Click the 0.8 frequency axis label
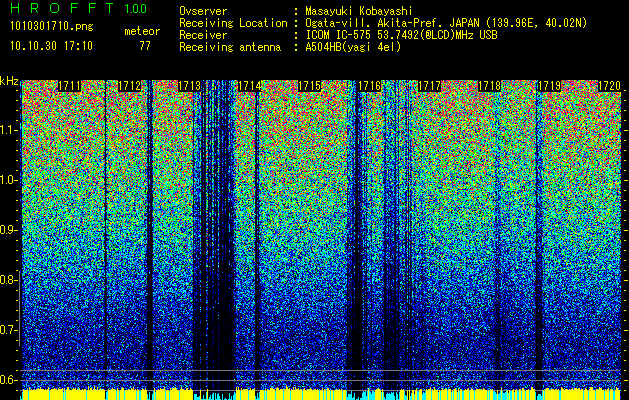Image resolution: width=629 pixels, height=400 pixels. pyautogui.click(x=8, y=280)
